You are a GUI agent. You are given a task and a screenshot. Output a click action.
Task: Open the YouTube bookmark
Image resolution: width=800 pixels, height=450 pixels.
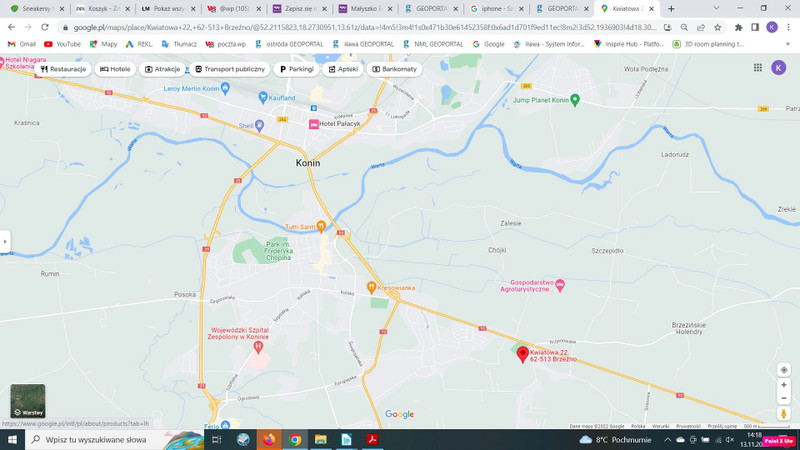click(x=63, y=44)
